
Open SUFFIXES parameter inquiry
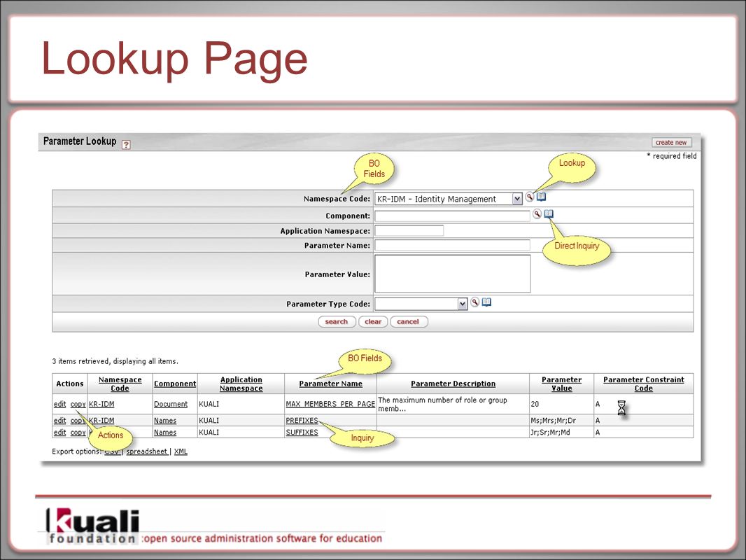(302, 433)
